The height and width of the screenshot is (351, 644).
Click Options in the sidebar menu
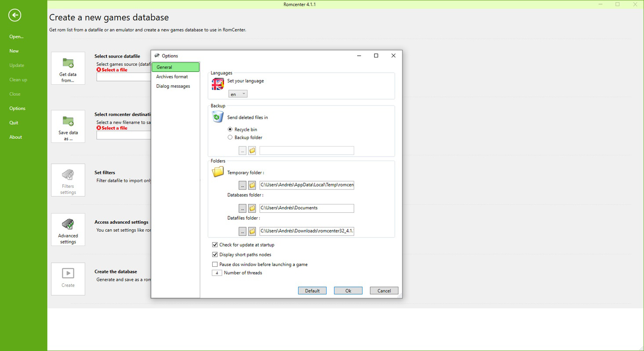(x=18, y=108)
